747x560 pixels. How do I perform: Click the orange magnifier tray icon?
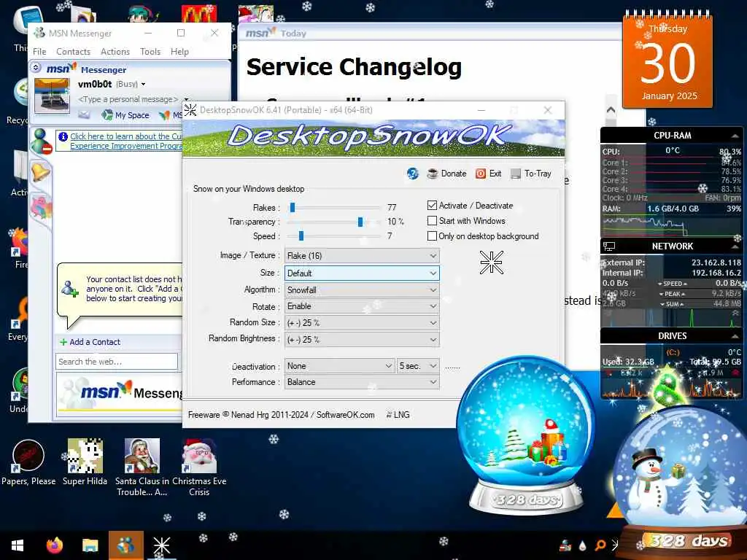click(600, 545)
